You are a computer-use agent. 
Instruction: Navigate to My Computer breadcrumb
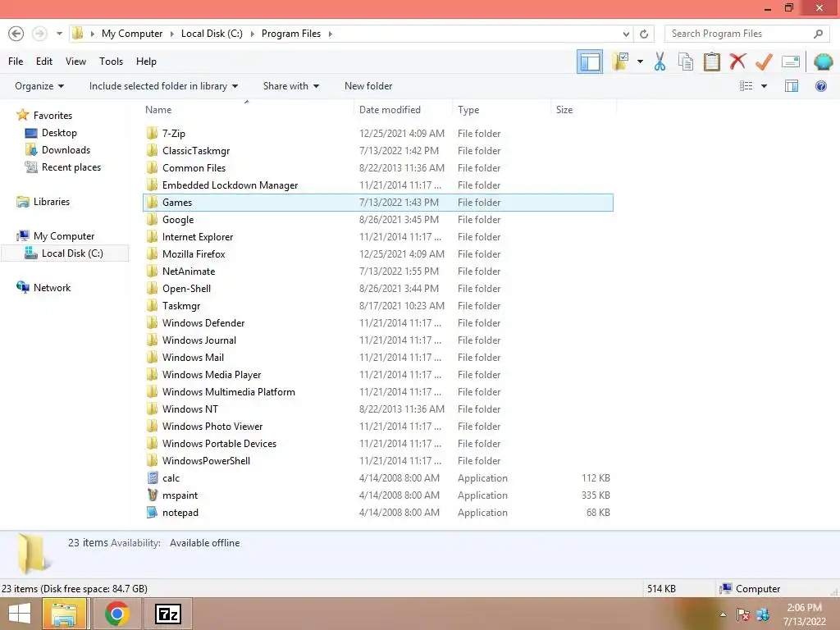[x=132, y=34]
